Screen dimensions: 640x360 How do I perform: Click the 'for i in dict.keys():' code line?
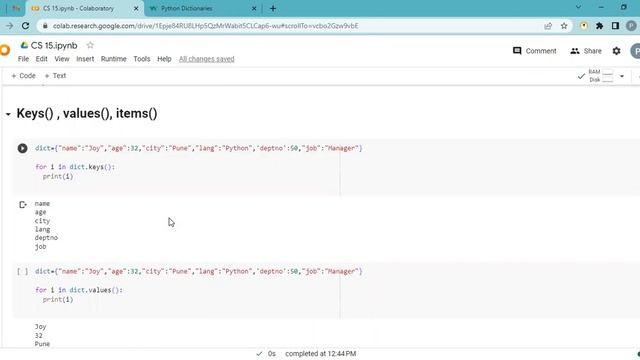[75, 167]
